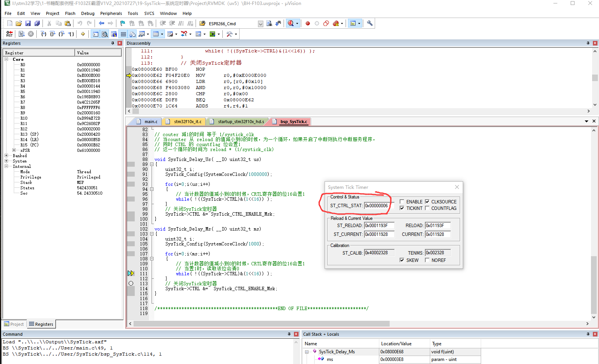Screen dimensions: 599x364
Task: Toggle the Registers window icon
Action: pyautogui.click(x=123, y=34)
